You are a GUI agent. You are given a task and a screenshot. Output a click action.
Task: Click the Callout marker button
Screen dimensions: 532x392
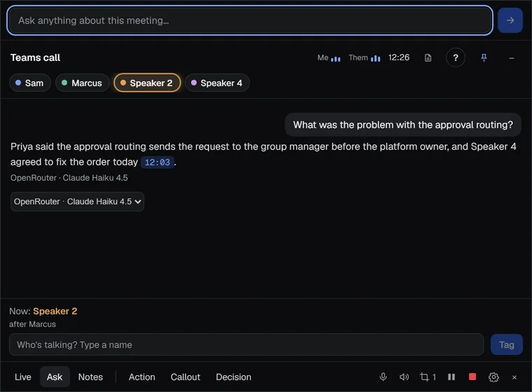[185, 377]
